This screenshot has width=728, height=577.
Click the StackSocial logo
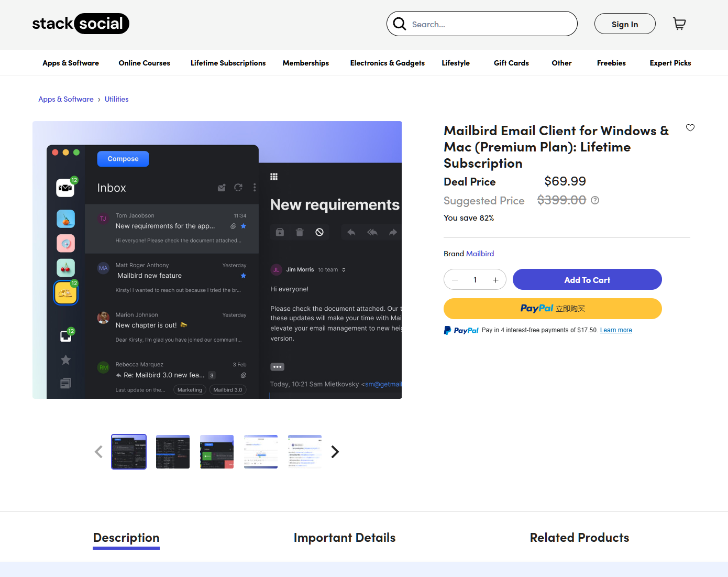pyautogui.click(x=81, y=24)
